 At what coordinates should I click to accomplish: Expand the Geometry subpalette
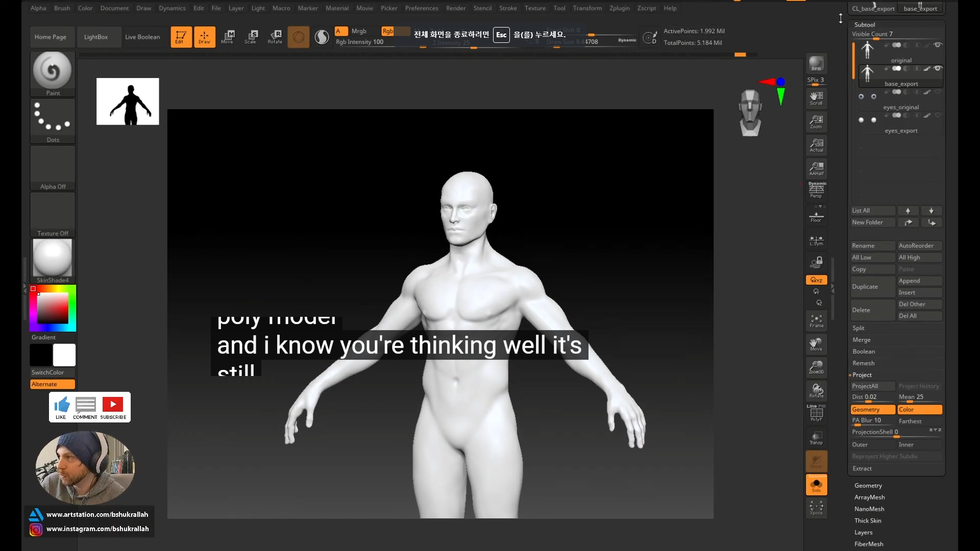868,486
